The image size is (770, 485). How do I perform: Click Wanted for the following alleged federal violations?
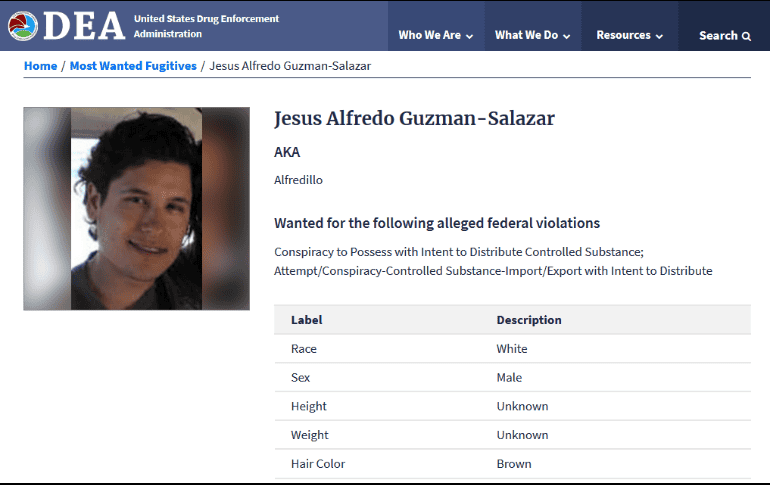[437, 223]
